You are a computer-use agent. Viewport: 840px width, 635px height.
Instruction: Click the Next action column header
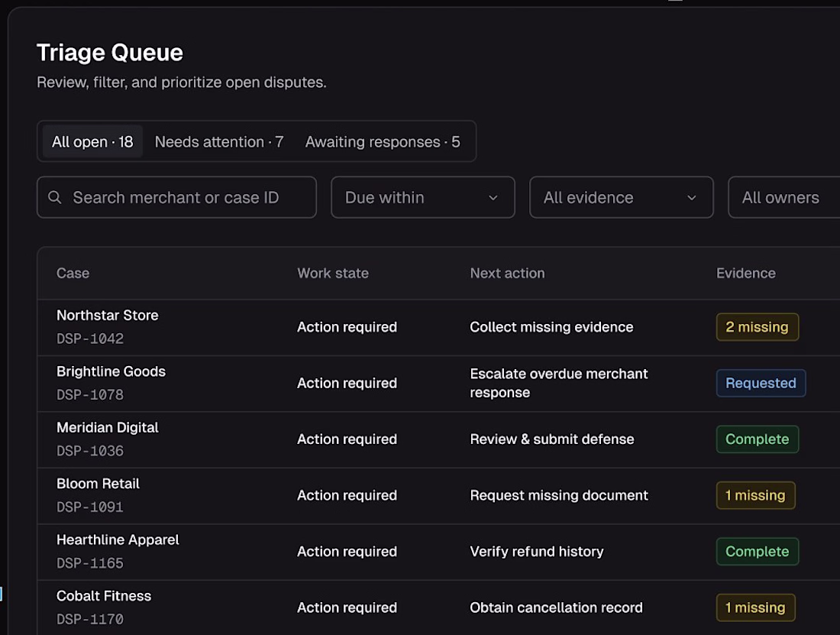click(507, 274)
